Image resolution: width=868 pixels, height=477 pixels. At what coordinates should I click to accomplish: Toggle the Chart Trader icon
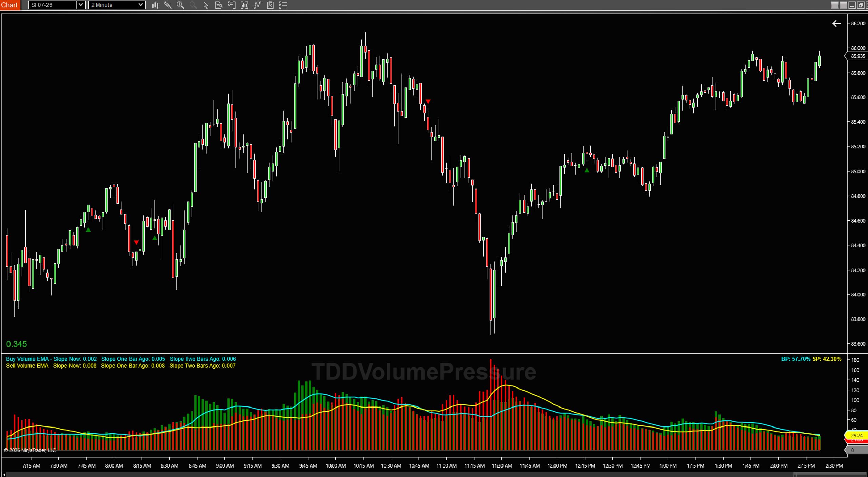tap(232, 5)
